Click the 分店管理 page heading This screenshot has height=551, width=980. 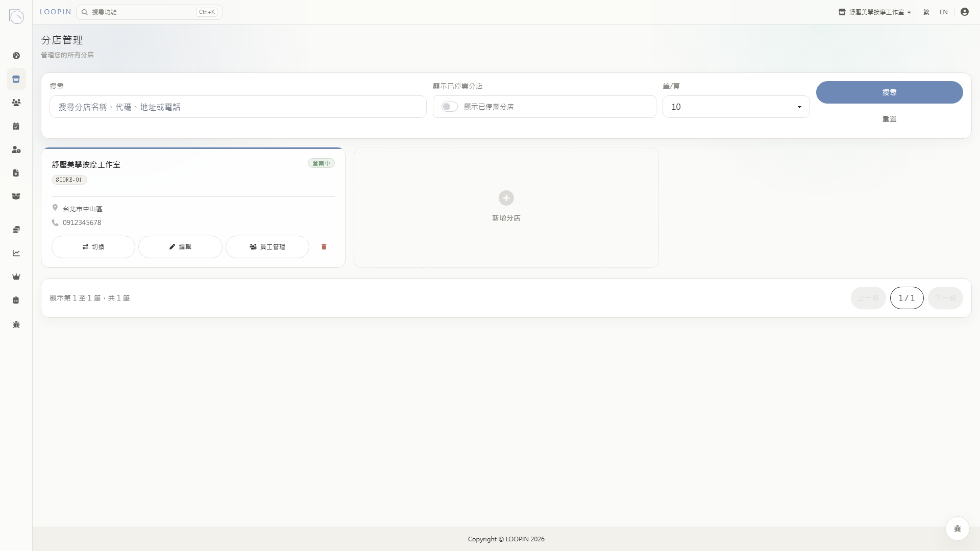click(62, 40)
